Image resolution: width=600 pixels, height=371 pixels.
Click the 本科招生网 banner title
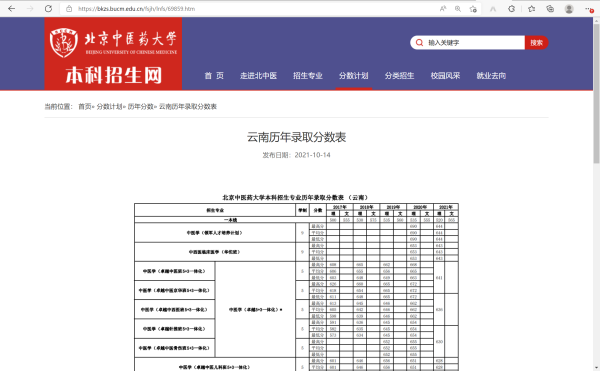click(114, 75)
